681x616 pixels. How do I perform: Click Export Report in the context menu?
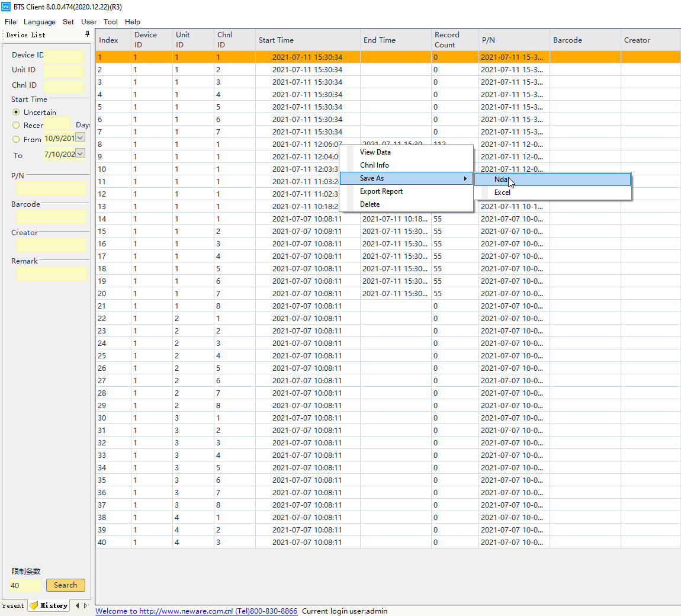click(x=381, y=191)
